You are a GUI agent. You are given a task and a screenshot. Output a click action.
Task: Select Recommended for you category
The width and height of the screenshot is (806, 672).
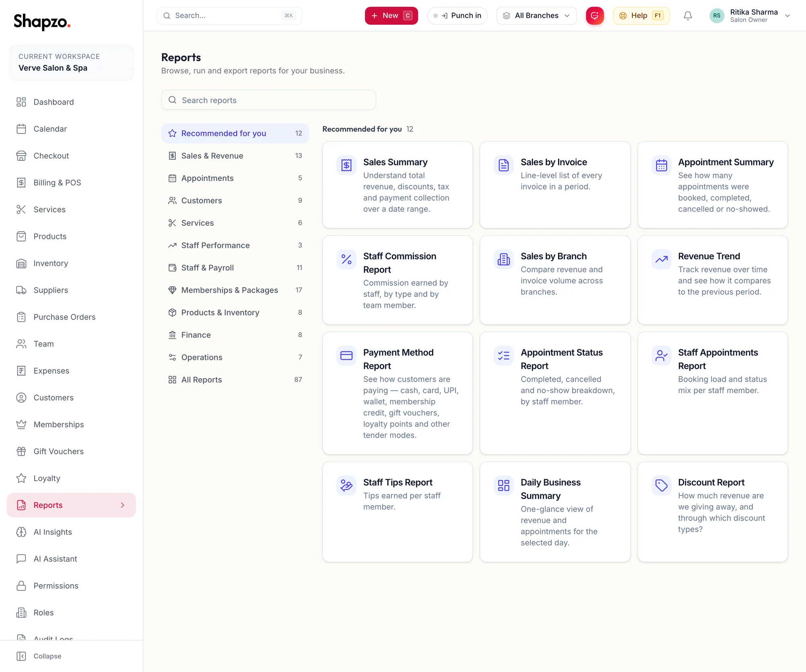click(x=235, y=133)
